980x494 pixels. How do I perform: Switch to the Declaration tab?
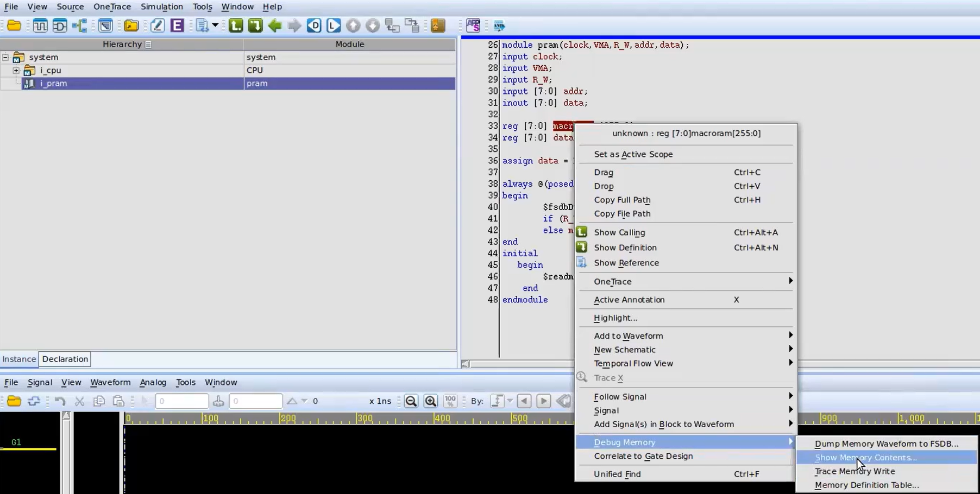(65, 359)
